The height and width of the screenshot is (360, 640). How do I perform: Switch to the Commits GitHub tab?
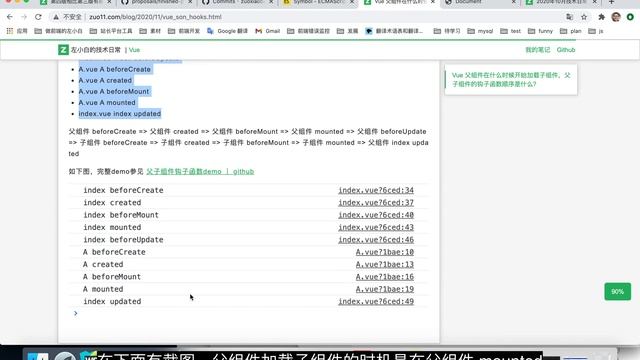point(237,2)
